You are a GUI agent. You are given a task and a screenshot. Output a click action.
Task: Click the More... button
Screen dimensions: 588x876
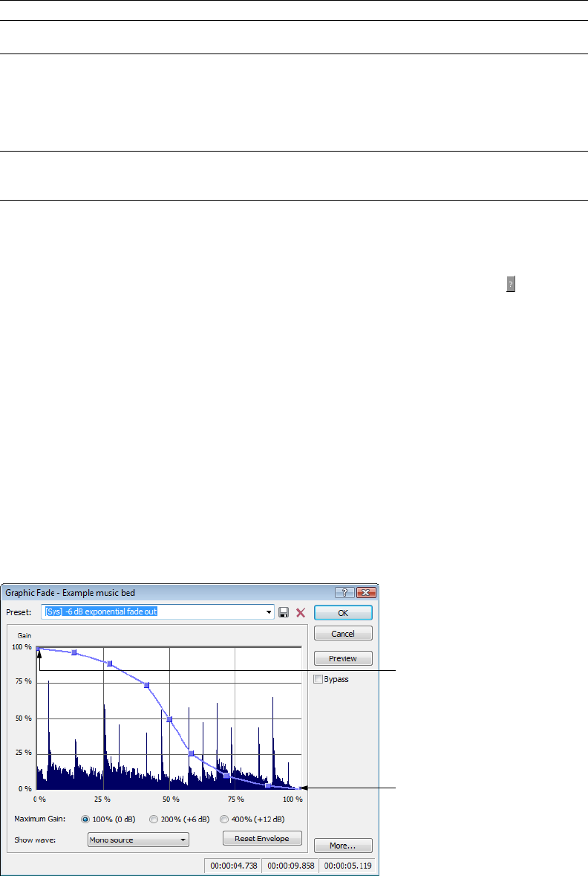tap(343, 846)
